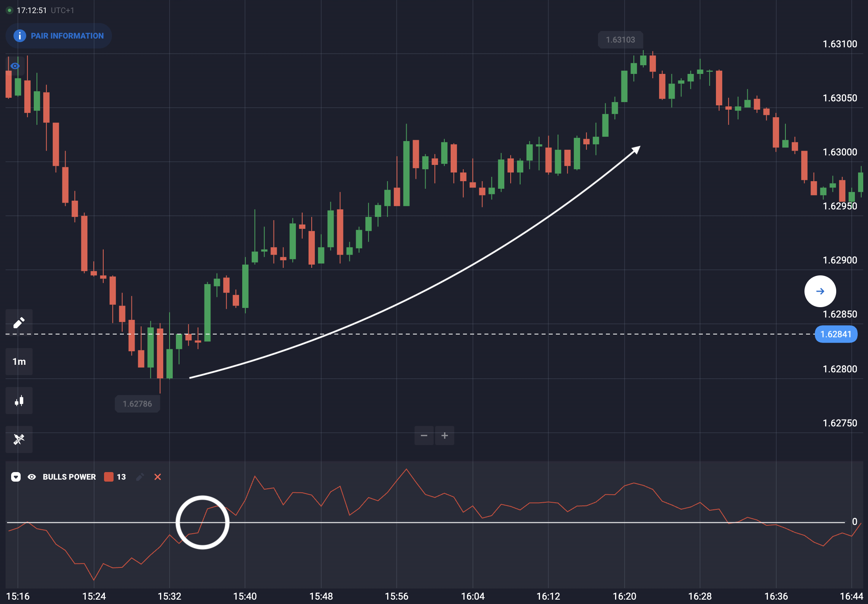Open the 1m timeframe selector
The width and height of the screenshot is (868, 604).
(x=19, y=362)
